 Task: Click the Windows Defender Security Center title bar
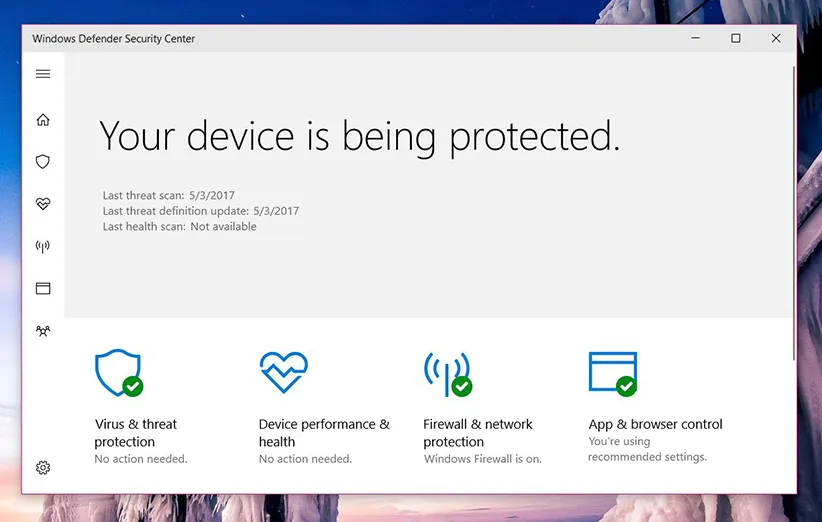coord(350,39)
